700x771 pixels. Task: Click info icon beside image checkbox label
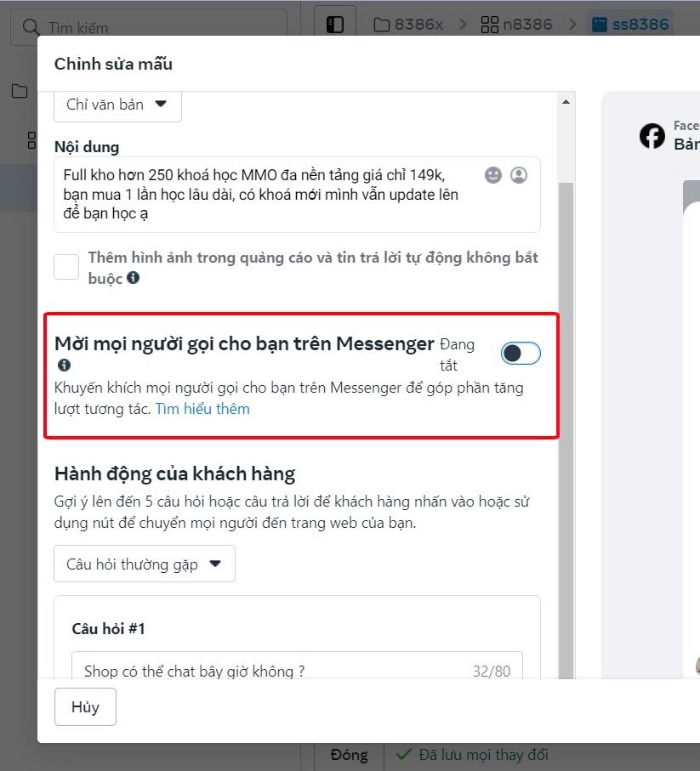(134, 278)
